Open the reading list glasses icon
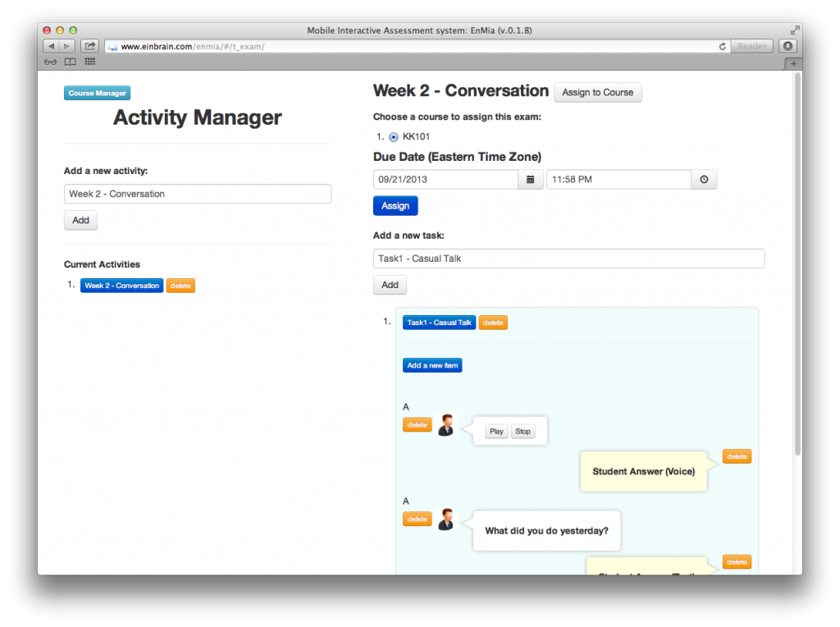The height and width of the screenshot is (627, 840). click(x=50, y=62)
